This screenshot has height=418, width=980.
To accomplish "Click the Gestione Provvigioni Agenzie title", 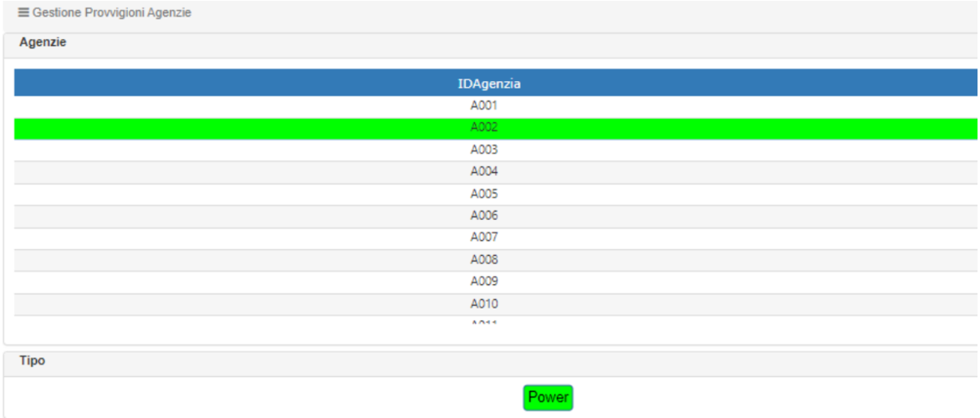I will coord(112,13).
